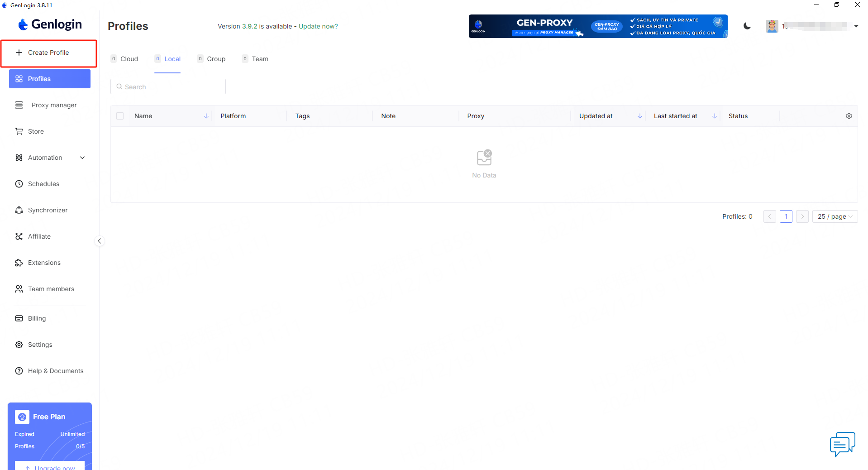Sort the table by the Name column

pyautogui.click(x=206, y=116)
